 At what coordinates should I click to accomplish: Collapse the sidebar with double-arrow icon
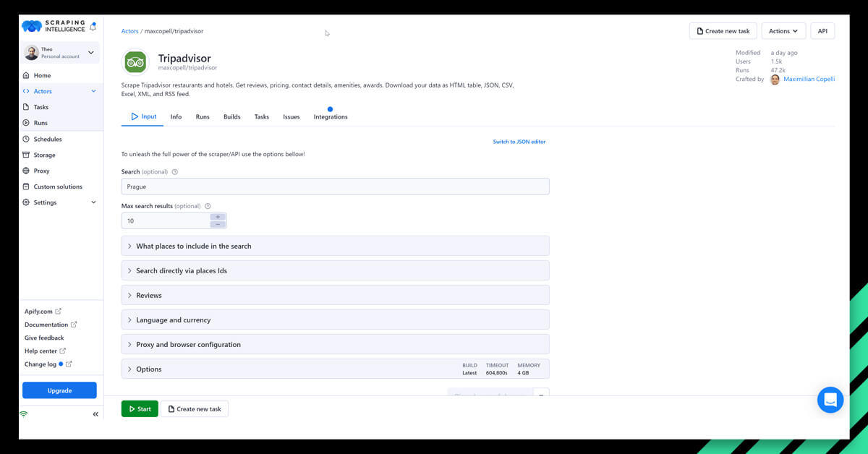(95, 414)
